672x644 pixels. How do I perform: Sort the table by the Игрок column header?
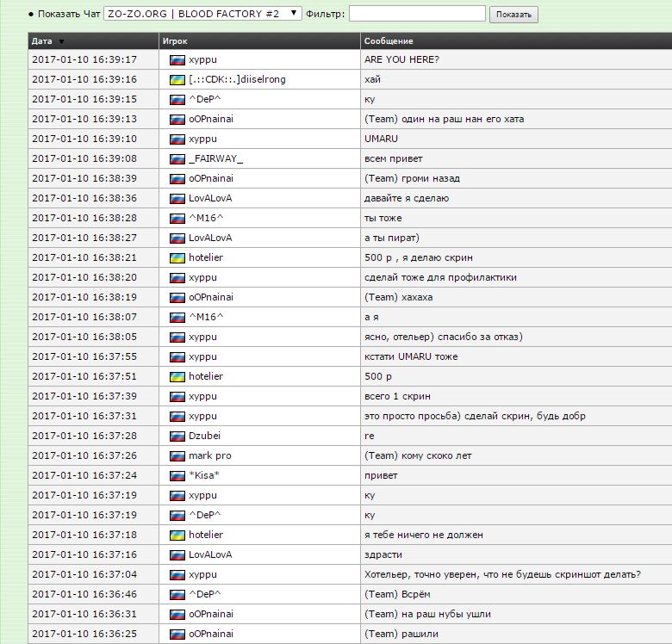pyautogui.click(x=175, y=41)
